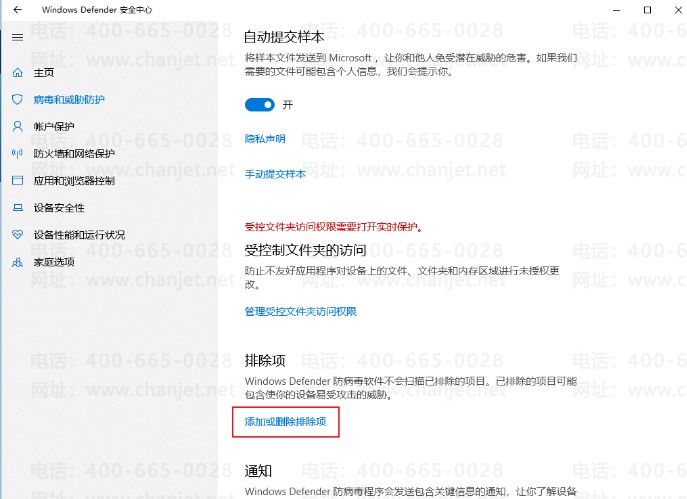Open 管理受控文件夹访问权限 link
Screen dimensions: 687x499
click(301, 311)
